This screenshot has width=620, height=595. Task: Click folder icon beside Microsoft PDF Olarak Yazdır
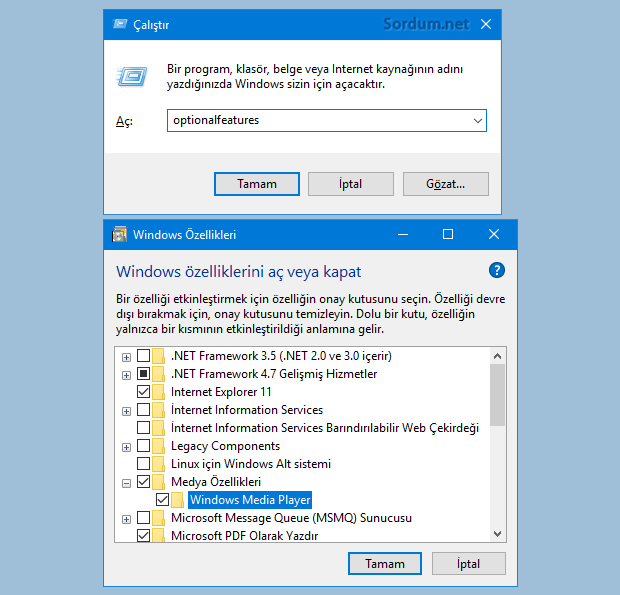[x=158, y=535]
